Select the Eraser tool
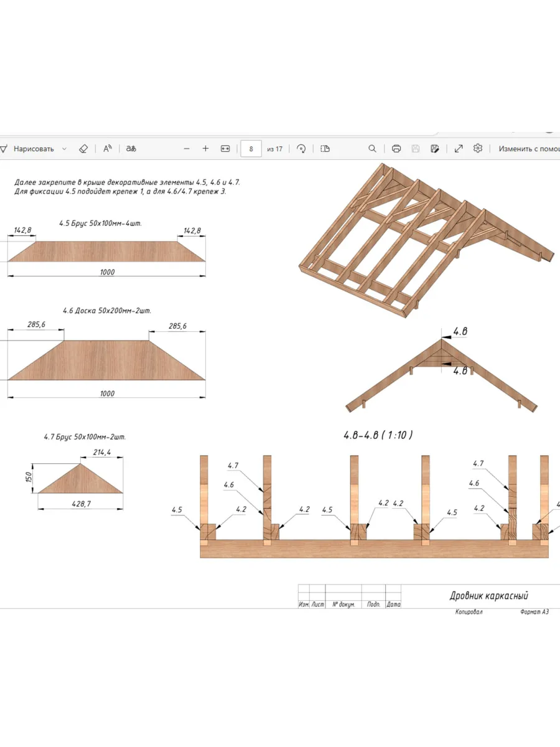Screen dimensions: 560x747 [x=83, y=149]
